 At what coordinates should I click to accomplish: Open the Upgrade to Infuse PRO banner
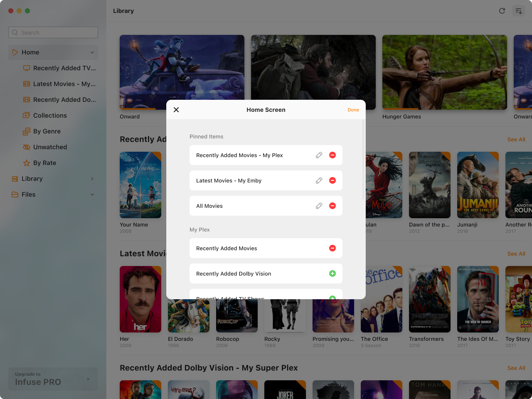(53, 379)
